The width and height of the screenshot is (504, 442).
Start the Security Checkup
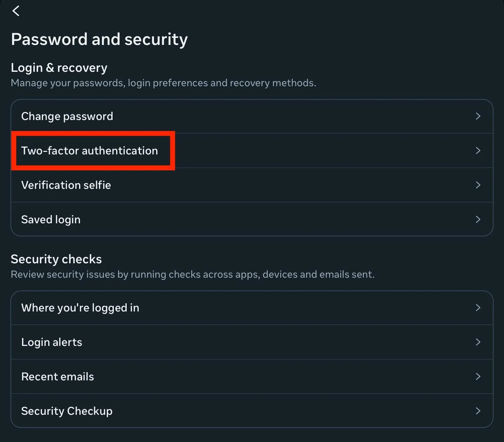pyautogui.click(x=67, y=411)
